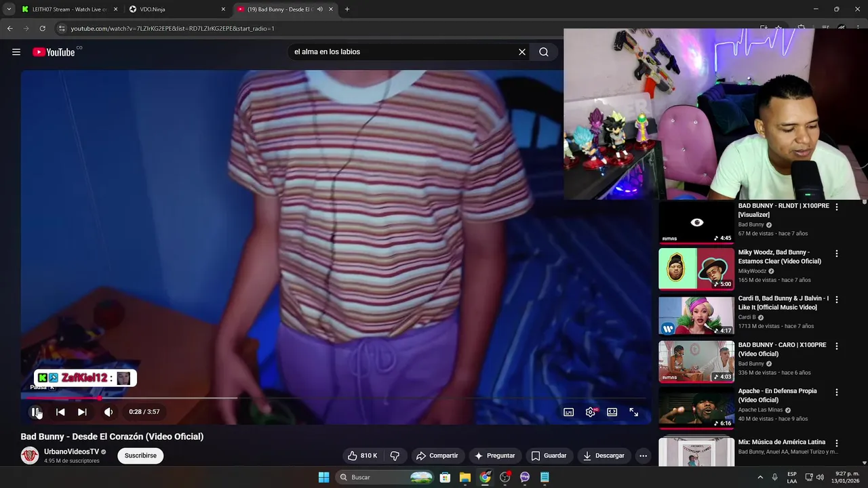
Task: Open Apache - En Defensa Propia title
Action: [x=777, y=395]
